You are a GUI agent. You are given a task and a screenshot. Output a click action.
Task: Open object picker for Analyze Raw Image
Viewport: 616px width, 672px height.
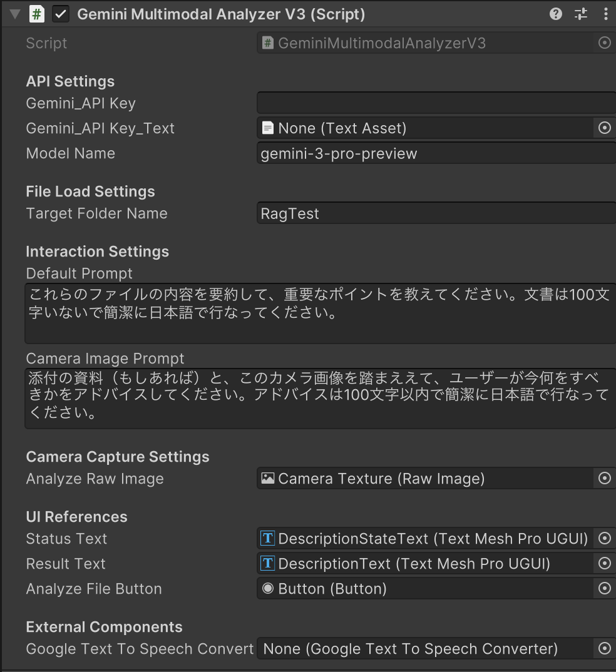point(604,479)
